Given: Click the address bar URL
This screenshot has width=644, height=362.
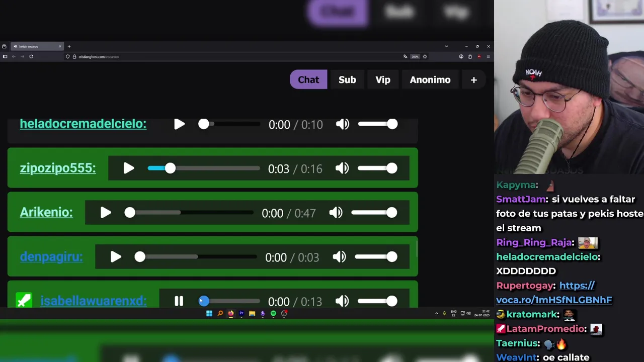Looking at the screenshot, I should pyautogui.click(x=99, y=57).
